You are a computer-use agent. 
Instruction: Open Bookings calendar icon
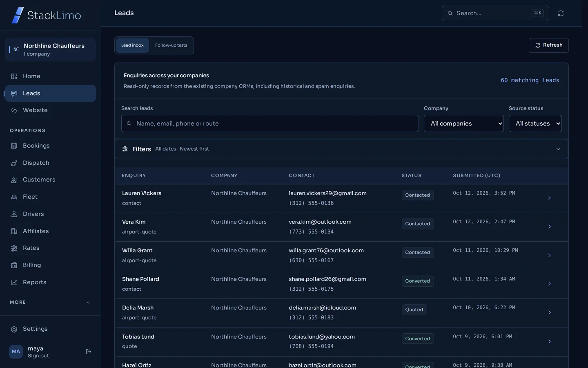click(14, 146)
